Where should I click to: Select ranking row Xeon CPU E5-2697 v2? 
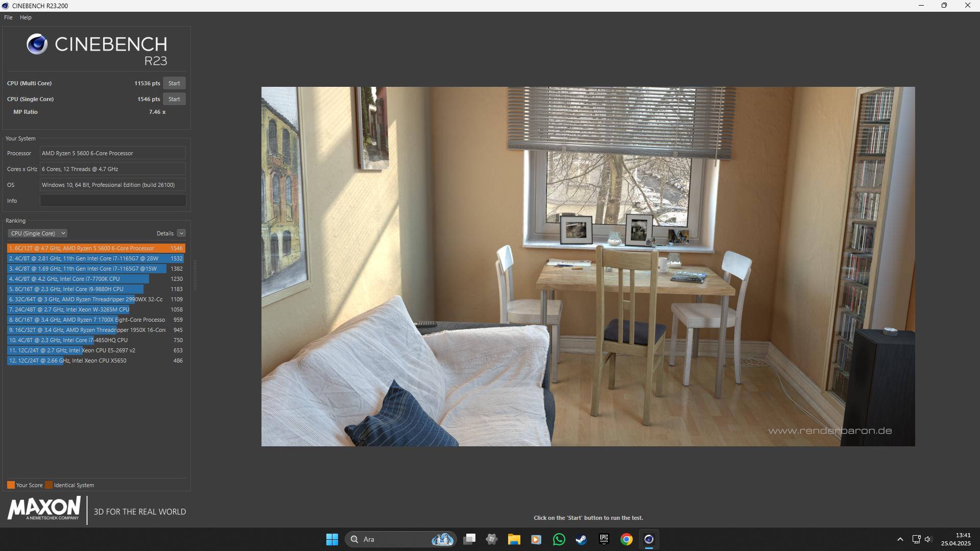click(x=96, y=350)
